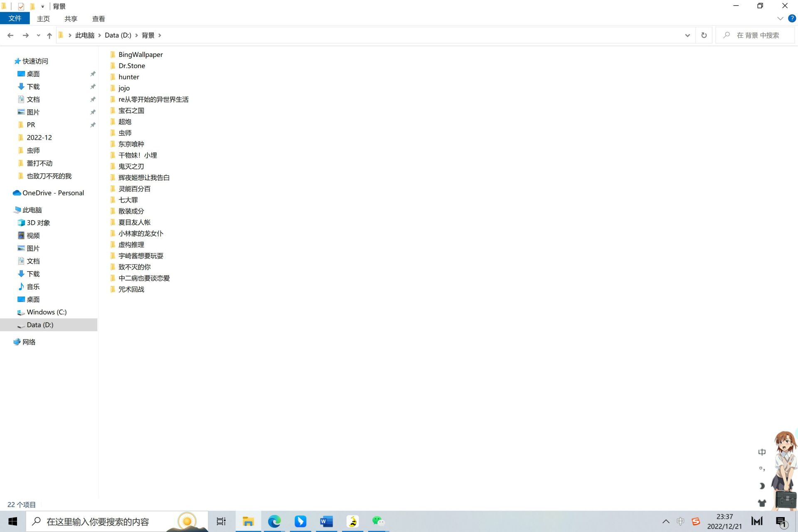
Task: Open the 文件 menu tab
Action: click(x=15, y=18)
